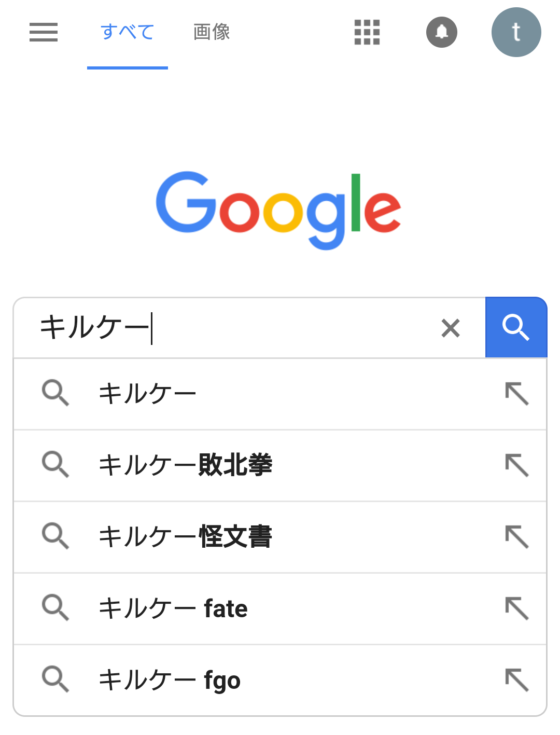The image size is (560, 735).
Task: Open the notifications bell
Action: click(x=442, y=32)
